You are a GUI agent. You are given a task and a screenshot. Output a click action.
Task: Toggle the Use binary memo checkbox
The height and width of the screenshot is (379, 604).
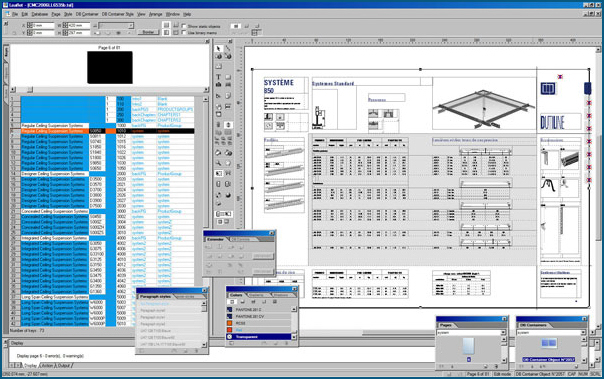[185, 33]
